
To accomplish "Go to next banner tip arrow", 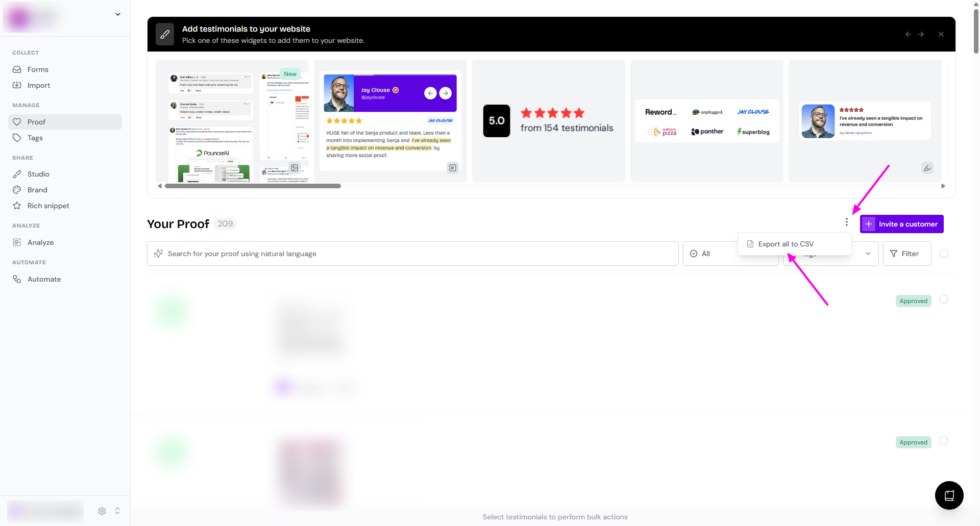I will click(921, 34).
